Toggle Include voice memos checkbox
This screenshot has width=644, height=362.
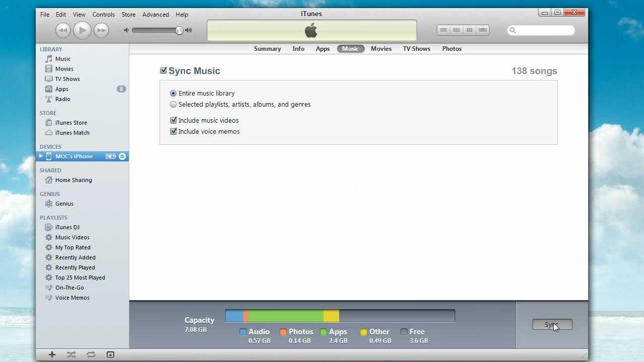[x=173, y=132]
